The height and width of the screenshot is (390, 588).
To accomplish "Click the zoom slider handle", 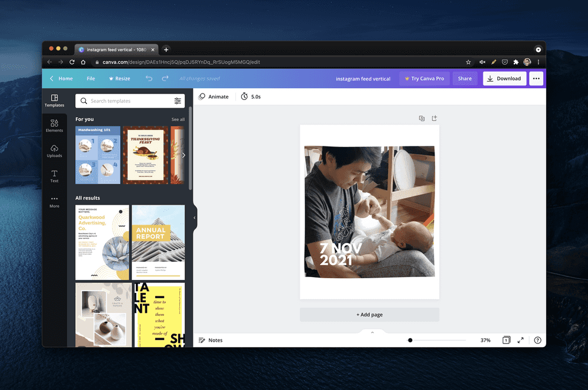I will tap(410, 340).
